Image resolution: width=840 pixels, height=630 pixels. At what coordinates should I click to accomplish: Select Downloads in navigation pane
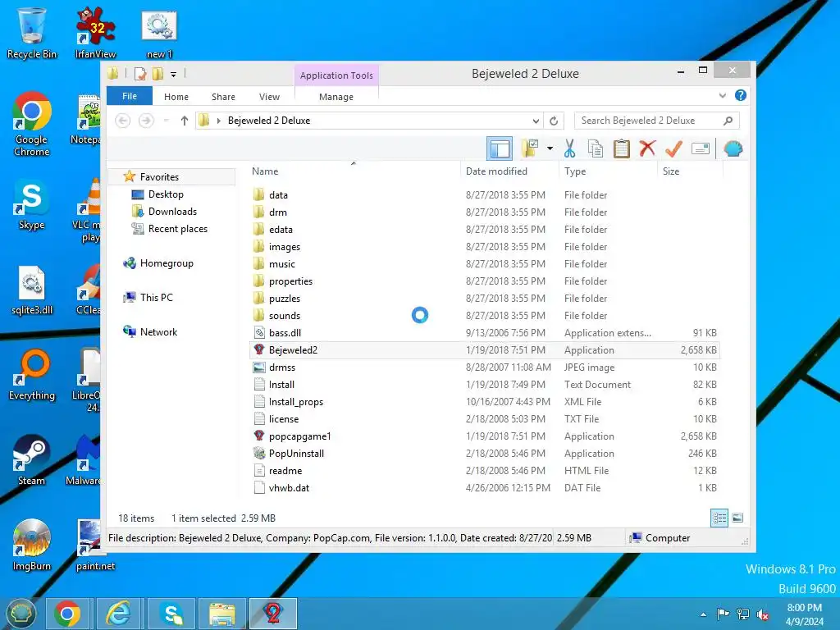[172, 212]
